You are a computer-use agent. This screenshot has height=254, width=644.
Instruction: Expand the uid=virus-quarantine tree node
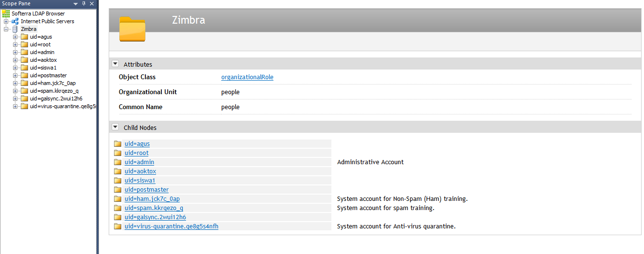(x=15, y=106)
